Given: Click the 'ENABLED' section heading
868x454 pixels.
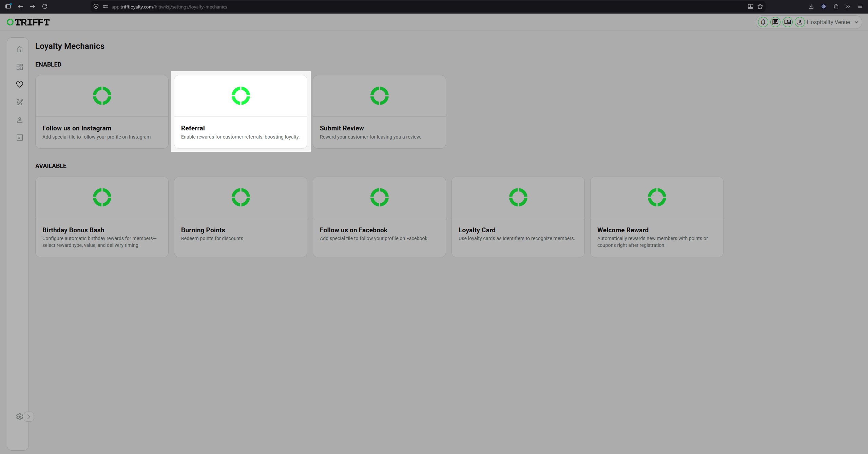Looking at the screenshot, I should point(48,65).
